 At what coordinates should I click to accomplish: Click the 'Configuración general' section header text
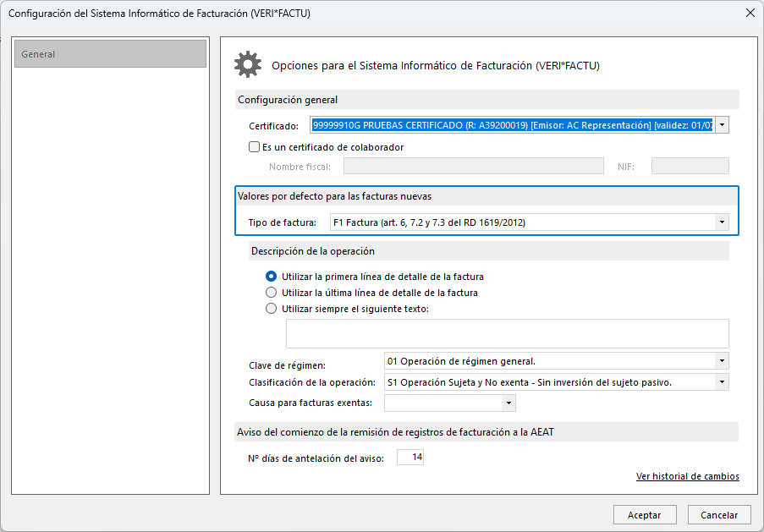(288, 100)
